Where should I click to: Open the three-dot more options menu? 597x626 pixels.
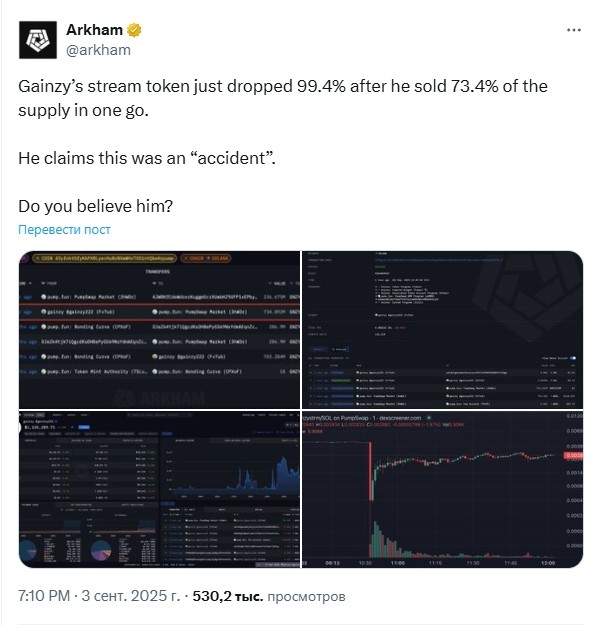(573, 30)
